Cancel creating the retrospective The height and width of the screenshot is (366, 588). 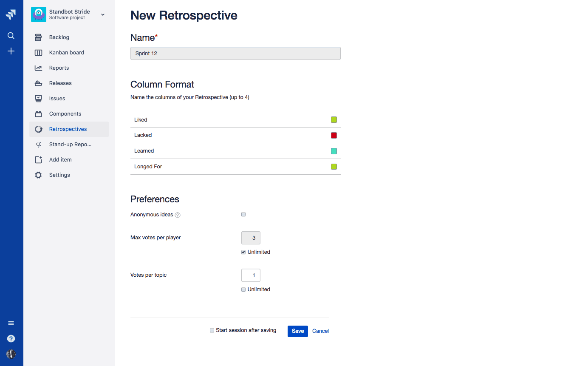(320, 331)
